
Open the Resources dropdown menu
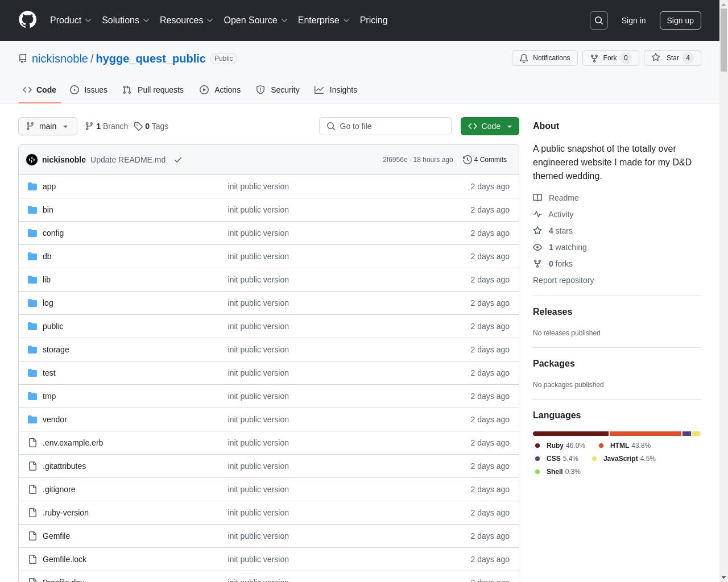(187, 20)
